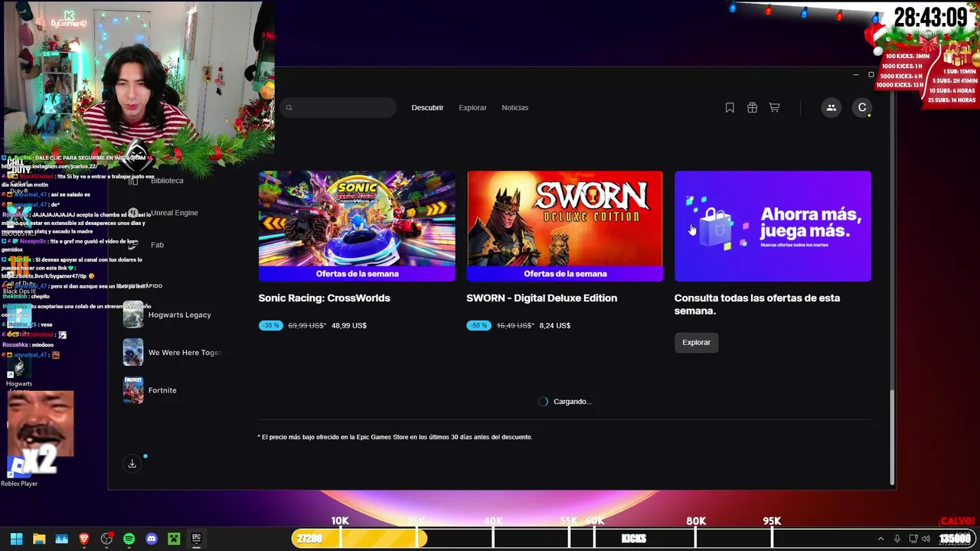Viewport: 980px width, 551px height.
Task: Open Unreal Engine in the Epic sidebar
Action: (175, 213)
